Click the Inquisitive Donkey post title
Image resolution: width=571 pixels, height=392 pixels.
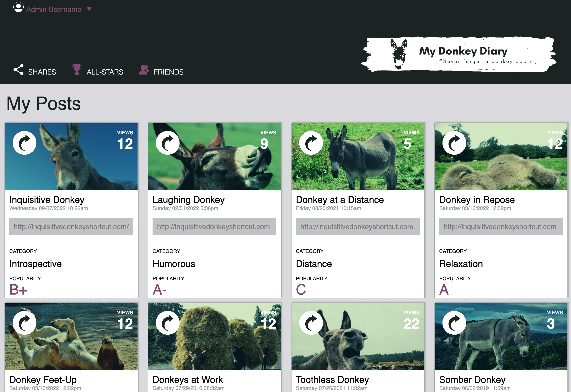(47, 200)
